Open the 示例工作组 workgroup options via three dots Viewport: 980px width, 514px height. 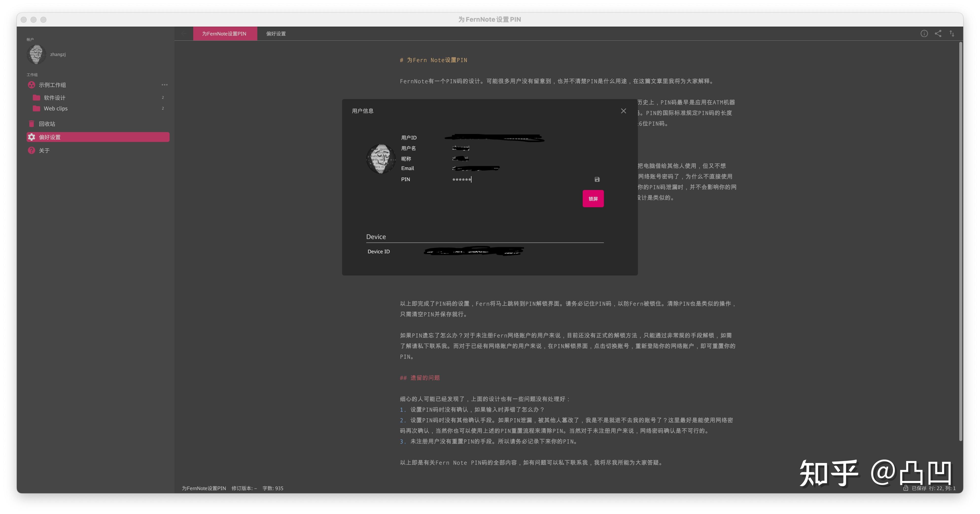pos(164,85)
